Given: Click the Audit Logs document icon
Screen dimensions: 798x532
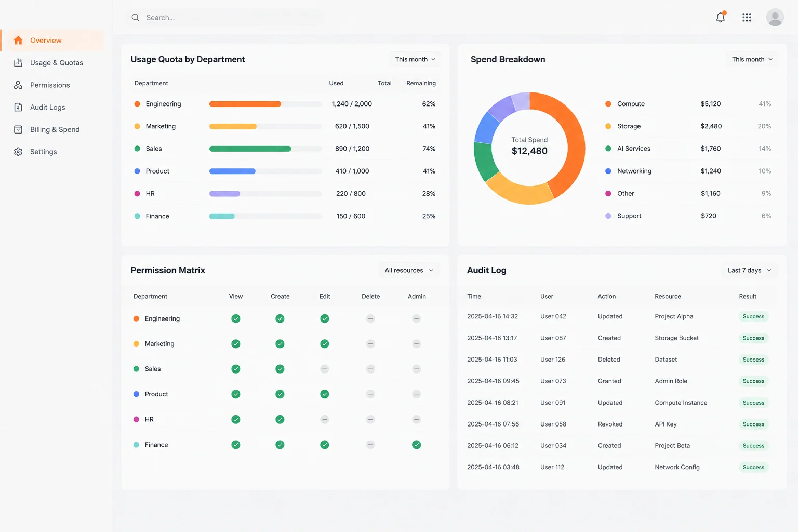Looking at the screenshot, I should 18,108.
